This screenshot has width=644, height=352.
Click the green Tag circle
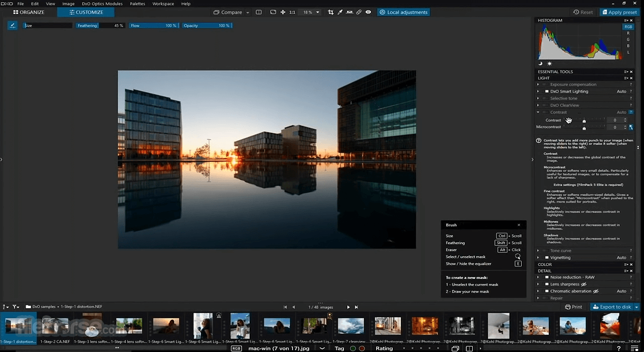coord(353,348)
